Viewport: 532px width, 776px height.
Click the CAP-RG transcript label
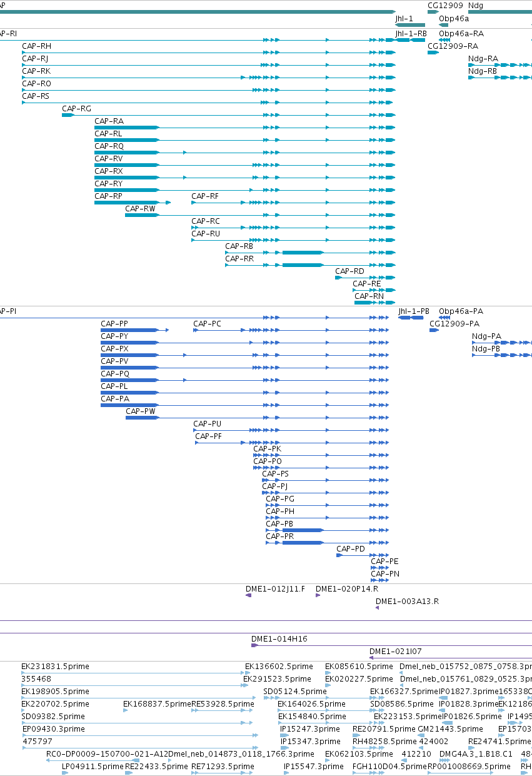77,109
